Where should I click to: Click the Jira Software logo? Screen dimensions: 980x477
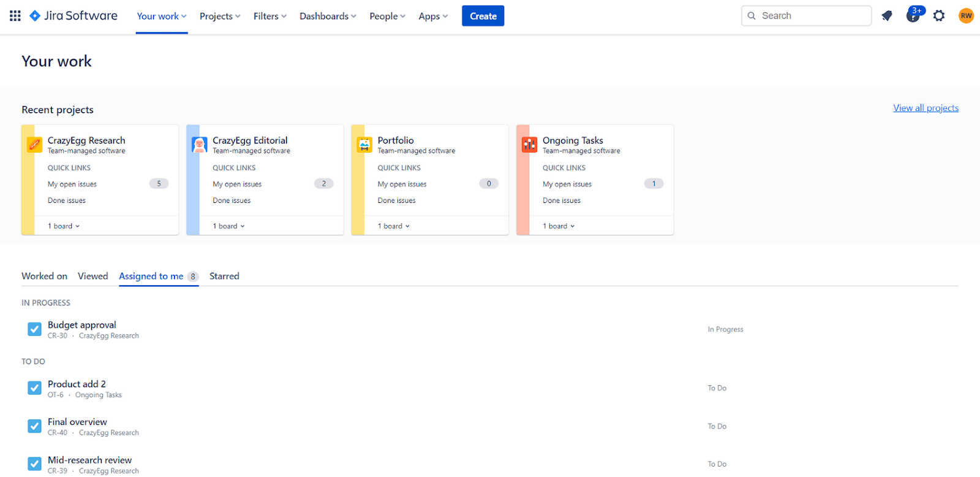click(x=73, y=16)
